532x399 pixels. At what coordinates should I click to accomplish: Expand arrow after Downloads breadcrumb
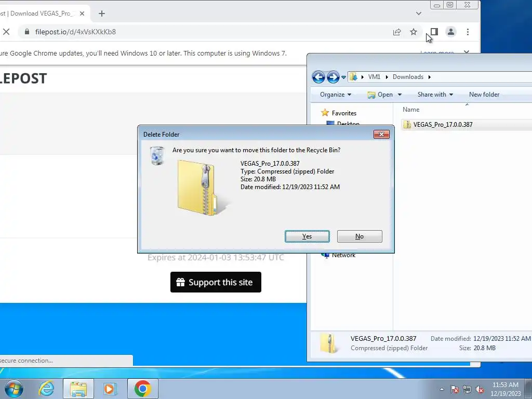[x=430, y=77]
